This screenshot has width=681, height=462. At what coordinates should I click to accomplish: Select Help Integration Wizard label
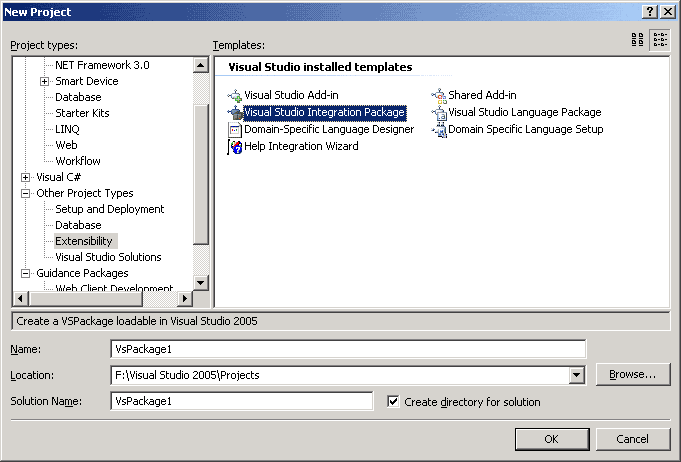click(x=301, y=147)
